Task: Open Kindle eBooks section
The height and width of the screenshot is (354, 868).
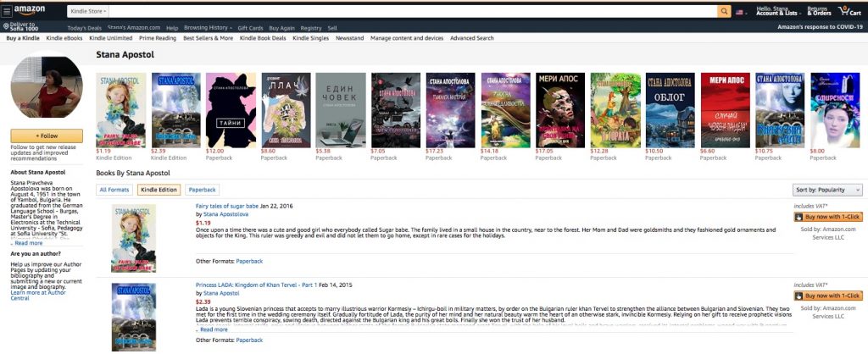Action: click(64, 38)
